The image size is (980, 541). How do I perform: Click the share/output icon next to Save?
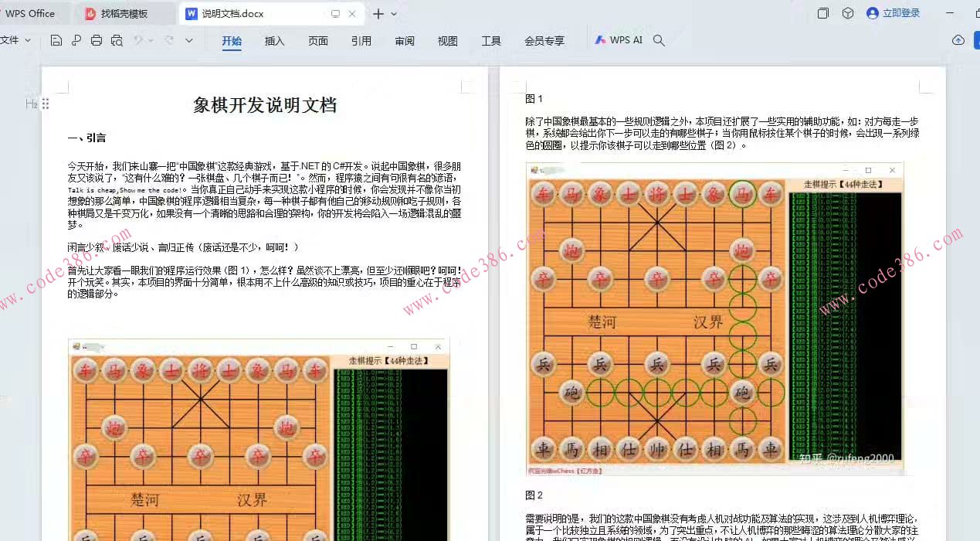[x=76, y=40]
